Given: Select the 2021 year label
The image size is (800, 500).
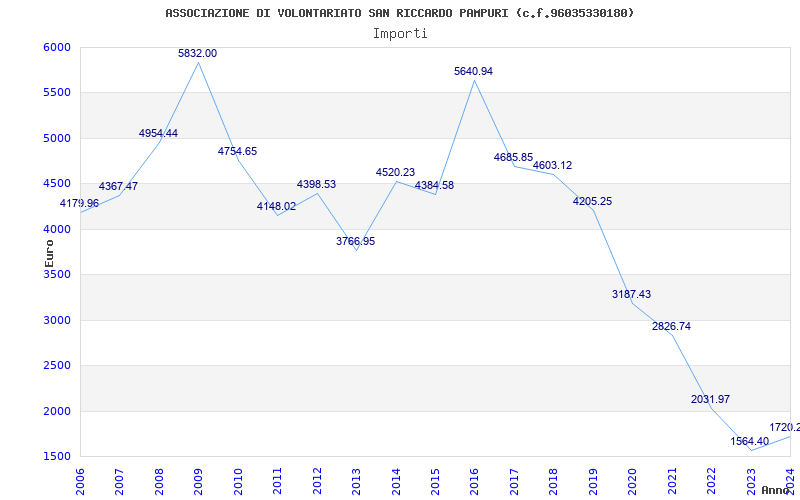Looking at the screenshot, I should (672, 481).
